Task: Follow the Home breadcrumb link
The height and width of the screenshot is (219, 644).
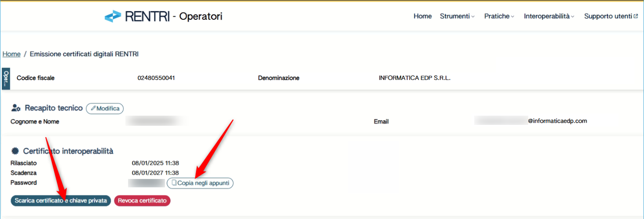Action: [11, 54]
